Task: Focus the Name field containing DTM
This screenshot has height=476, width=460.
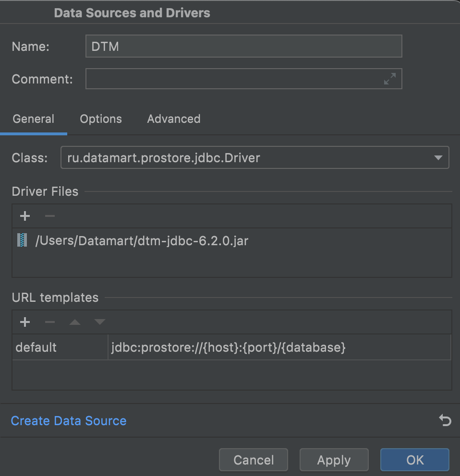Action: click(243, 47)
